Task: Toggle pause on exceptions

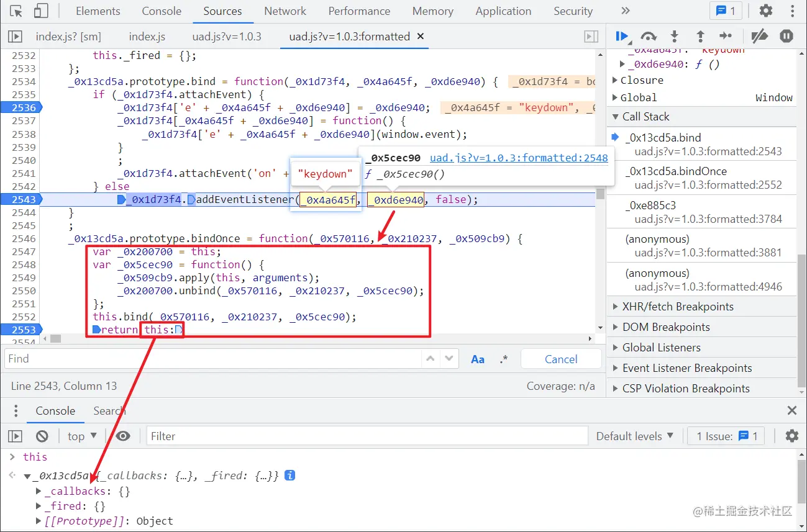Action: coord(786,37)
